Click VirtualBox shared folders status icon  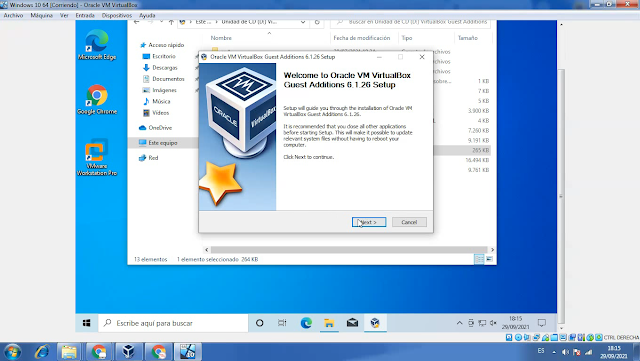pyautogui.click(x=554, y=337)
